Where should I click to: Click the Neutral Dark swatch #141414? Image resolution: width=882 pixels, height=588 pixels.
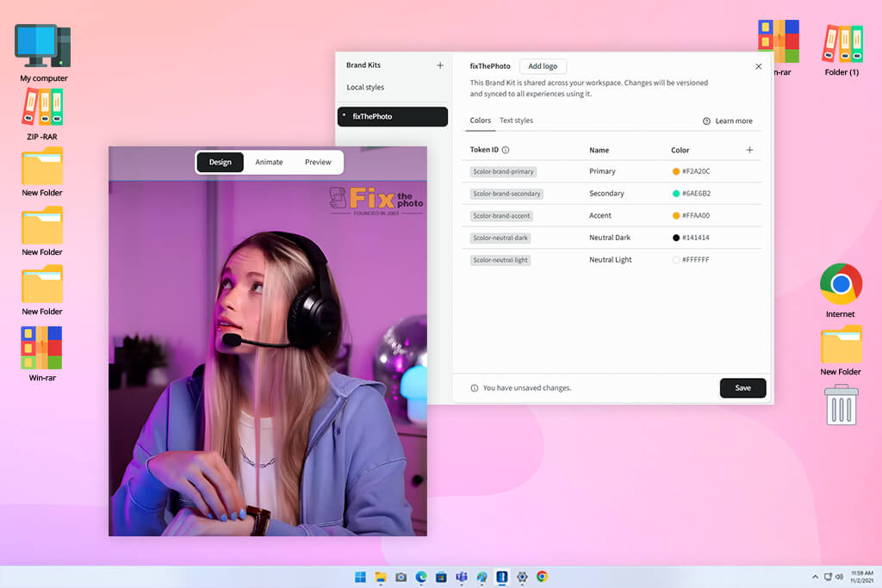click(676, 238)
